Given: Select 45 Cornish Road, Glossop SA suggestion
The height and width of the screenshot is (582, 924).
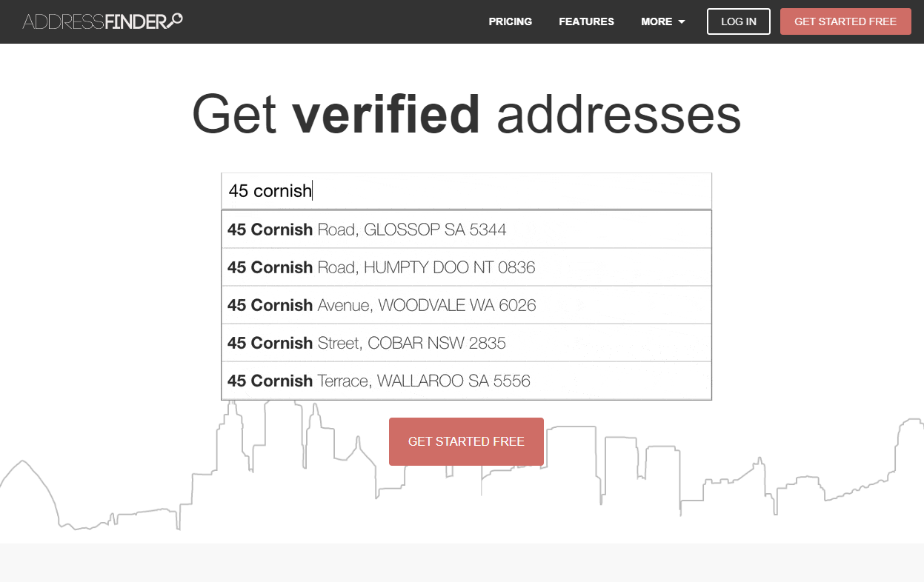Looking at the screenshot, I should click(466, 230).
